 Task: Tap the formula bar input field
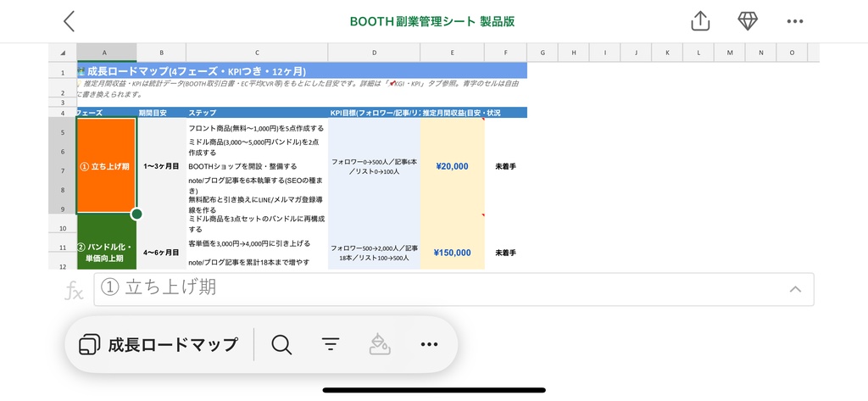454,288
